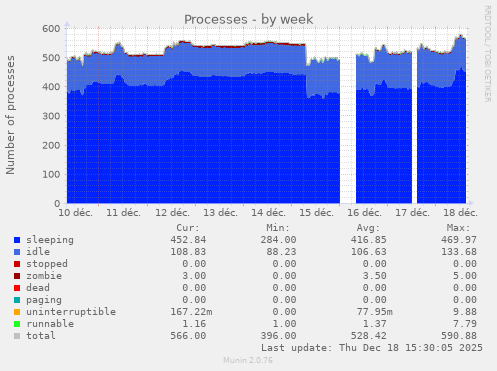Click the '16 déc.' x-axis date label
Screen dimensions: 497x371
tap(364, 213)
